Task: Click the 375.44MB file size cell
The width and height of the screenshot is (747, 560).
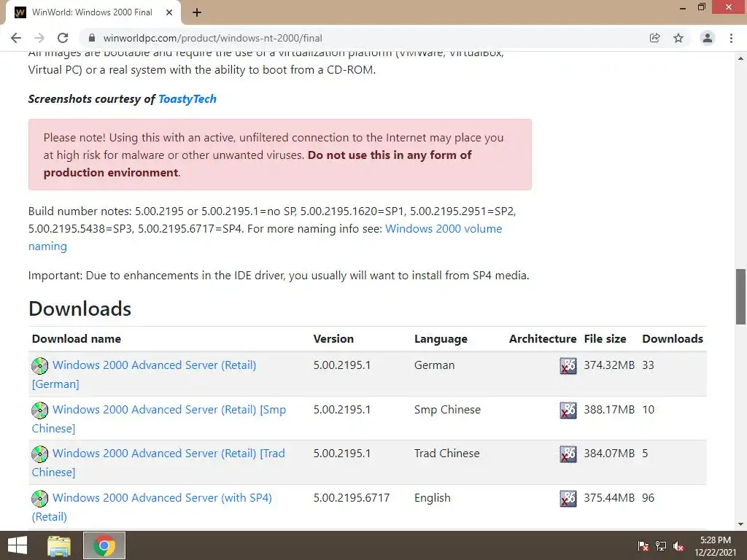Action: click(609, 497)
